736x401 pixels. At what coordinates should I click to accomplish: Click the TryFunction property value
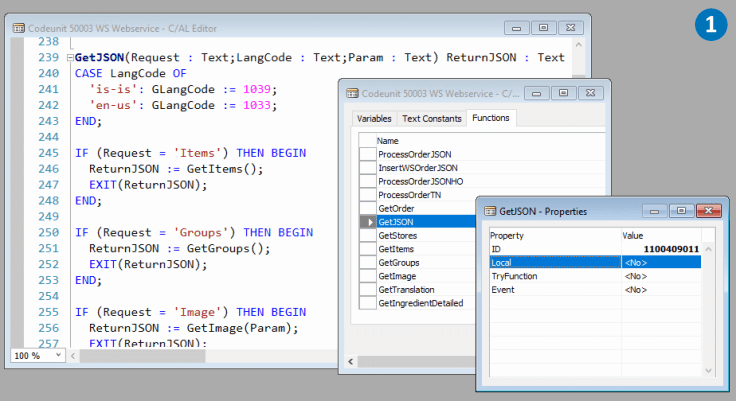point(660,276)
